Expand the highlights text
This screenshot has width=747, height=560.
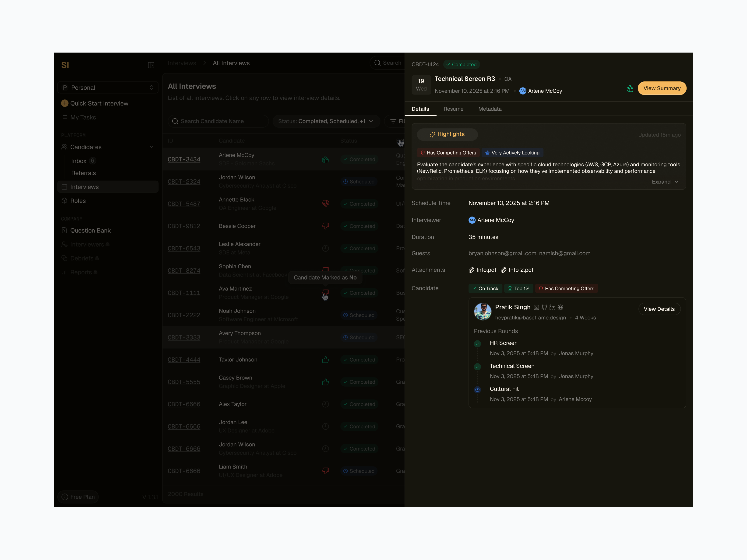click(665, 182)
